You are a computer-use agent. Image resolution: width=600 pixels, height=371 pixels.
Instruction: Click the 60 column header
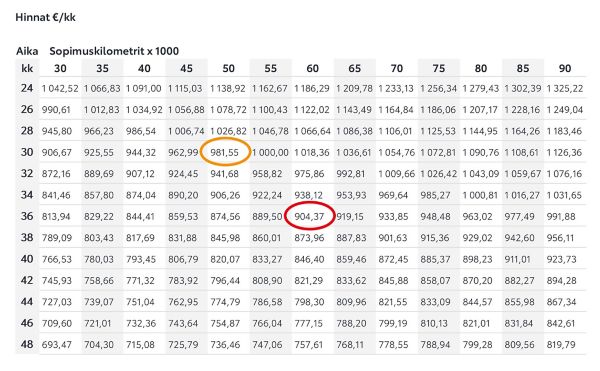tap(312, 68)
